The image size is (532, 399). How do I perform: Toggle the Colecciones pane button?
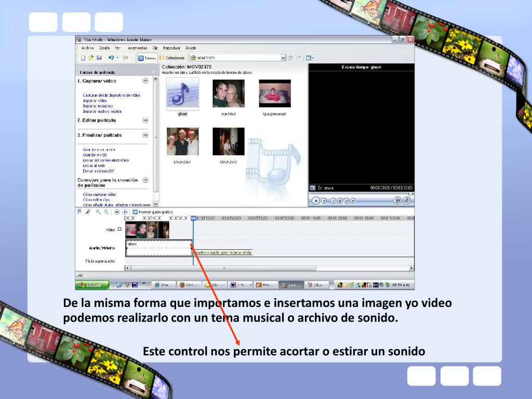(172, 58)
